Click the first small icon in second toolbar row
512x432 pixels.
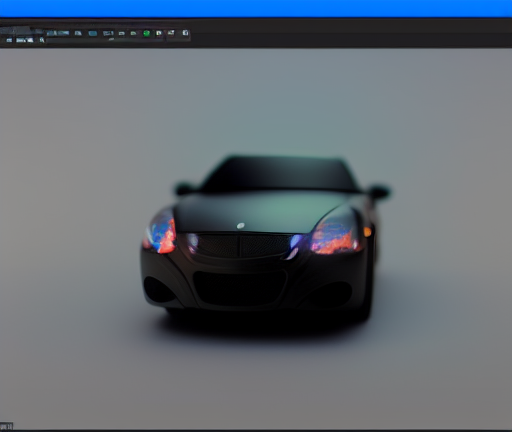pyautogui.click(x=9, y=40)
